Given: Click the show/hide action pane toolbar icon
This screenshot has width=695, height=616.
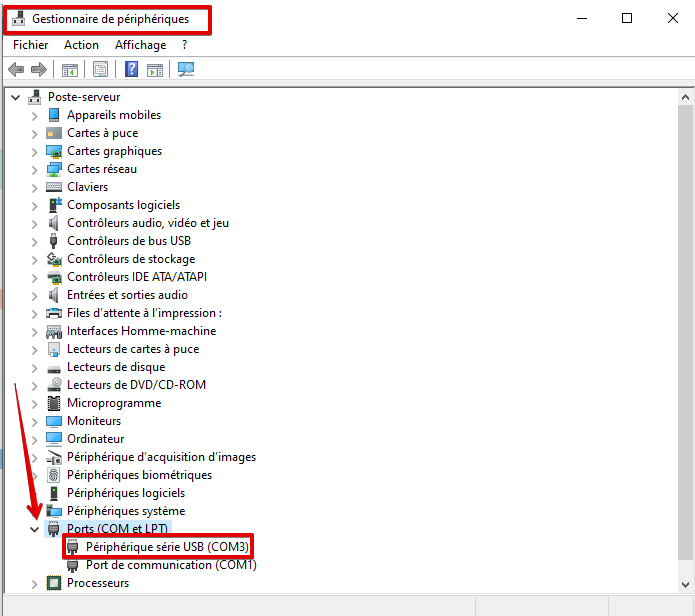Looking at the screenshot, I should click(x=155, y=70).
